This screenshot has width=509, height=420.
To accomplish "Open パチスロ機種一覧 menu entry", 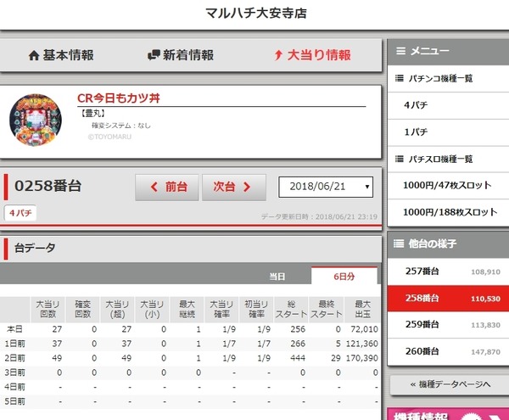I will point(448,159).
